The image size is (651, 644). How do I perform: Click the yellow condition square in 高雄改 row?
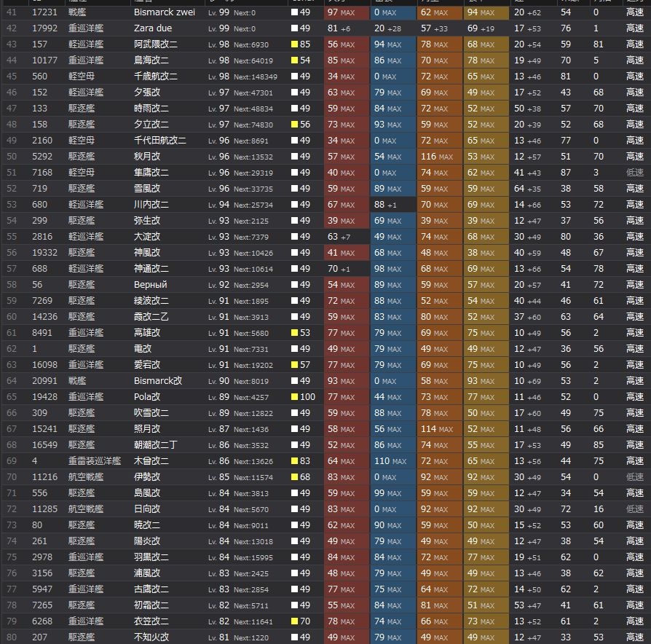point(294,332)
